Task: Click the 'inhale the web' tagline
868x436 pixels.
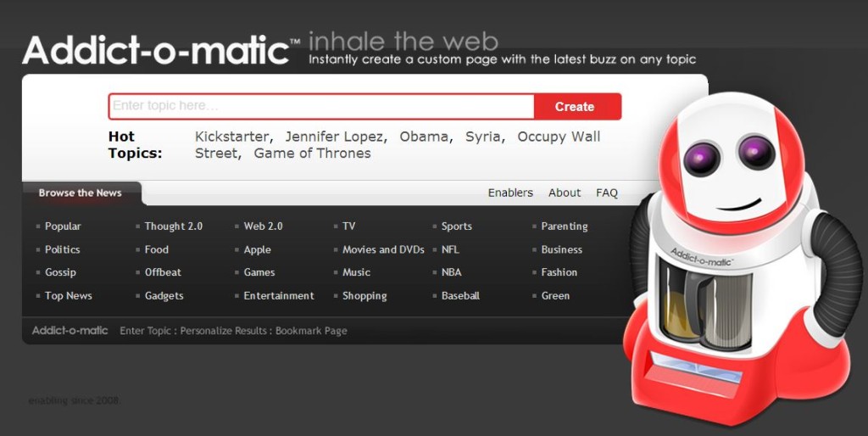Action: 403,42
